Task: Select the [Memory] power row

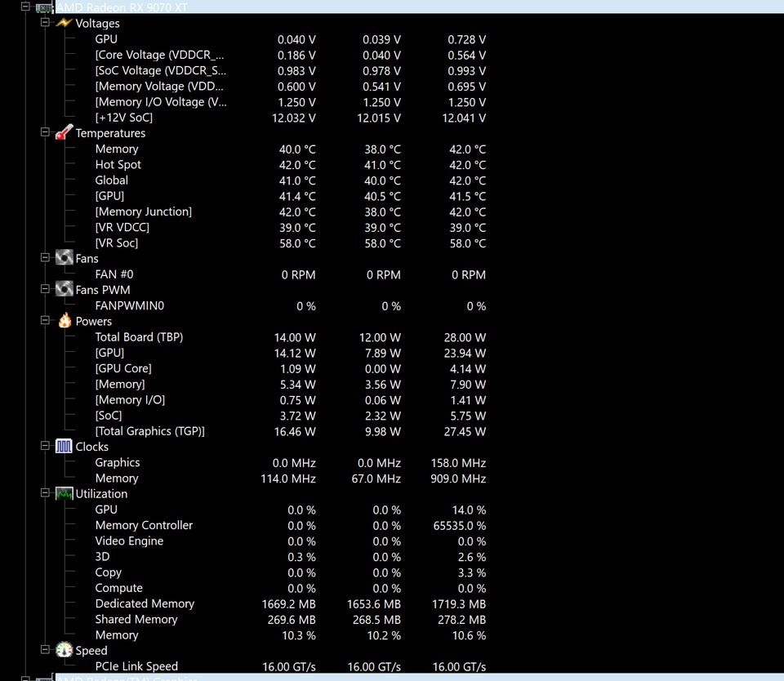Action: tap(290, 384)
